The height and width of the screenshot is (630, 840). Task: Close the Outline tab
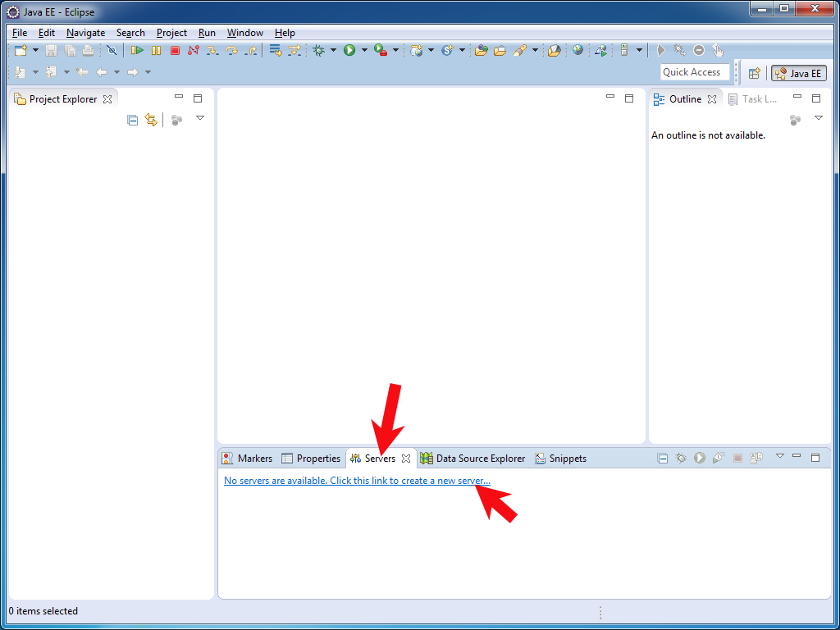pos(712,99)
